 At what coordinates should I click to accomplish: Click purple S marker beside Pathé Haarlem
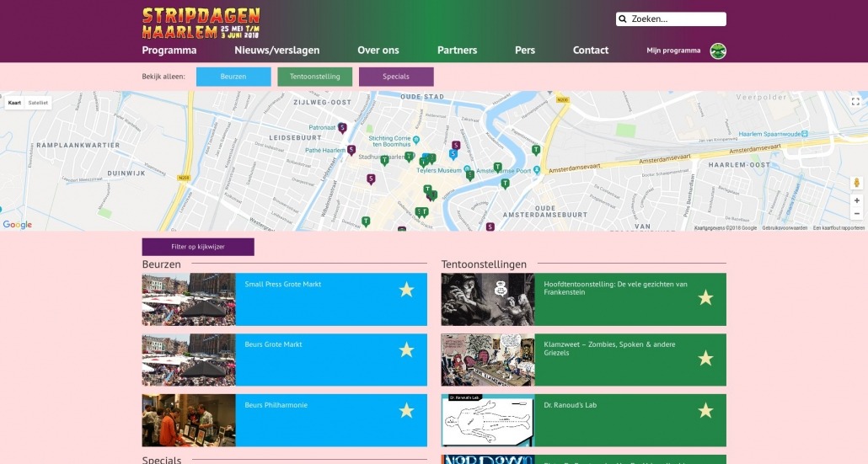351,150
